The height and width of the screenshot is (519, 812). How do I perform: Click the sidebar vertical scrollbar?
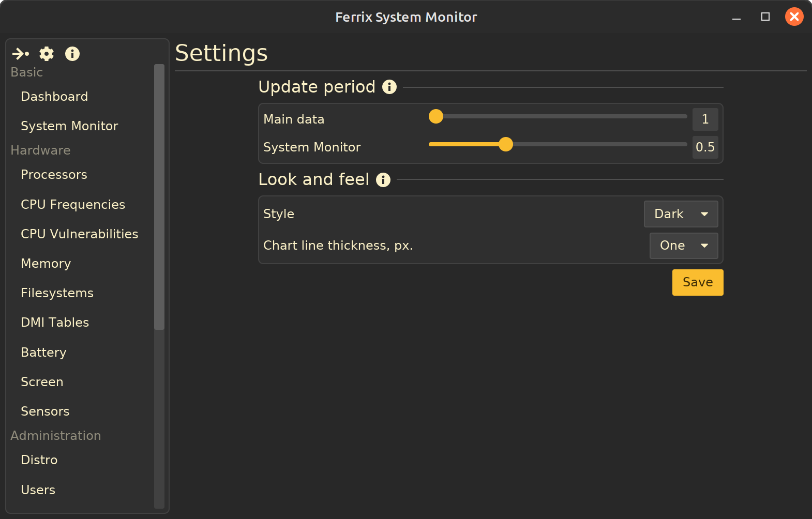click(x=159, y=196)
